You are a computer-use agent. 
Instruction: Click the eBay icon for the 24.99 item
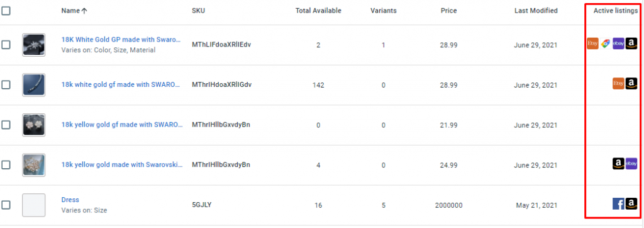pyautogui.click(x=631, y=163)
